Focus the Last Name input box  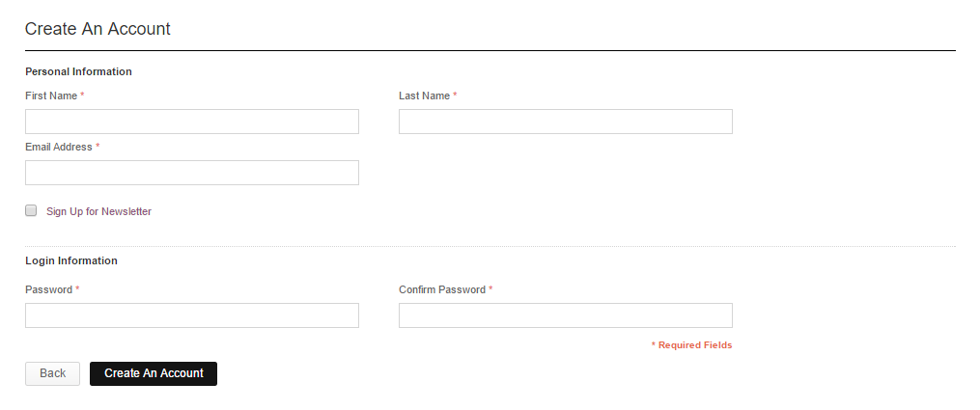pos(565,122)
